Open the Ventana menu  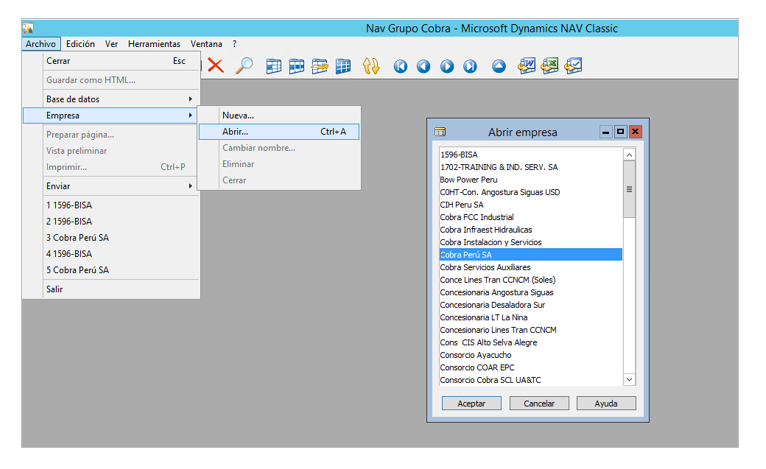206,44
